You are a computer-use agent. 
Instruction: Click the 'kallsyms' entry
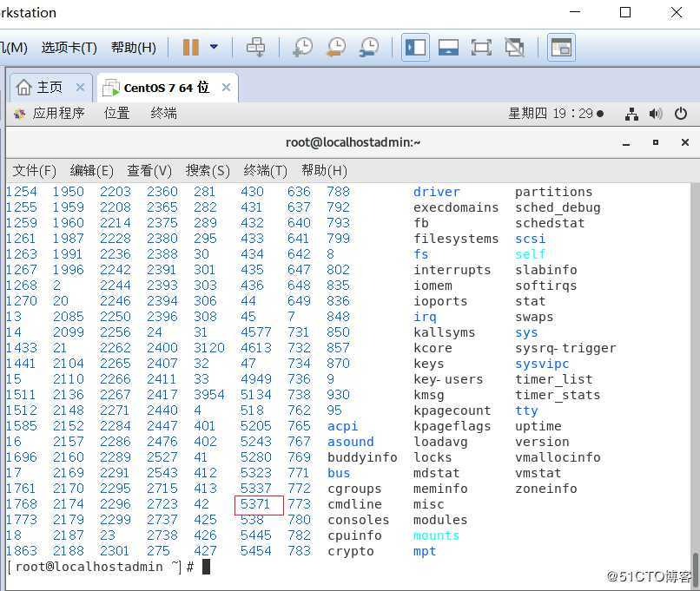point(444,332)
